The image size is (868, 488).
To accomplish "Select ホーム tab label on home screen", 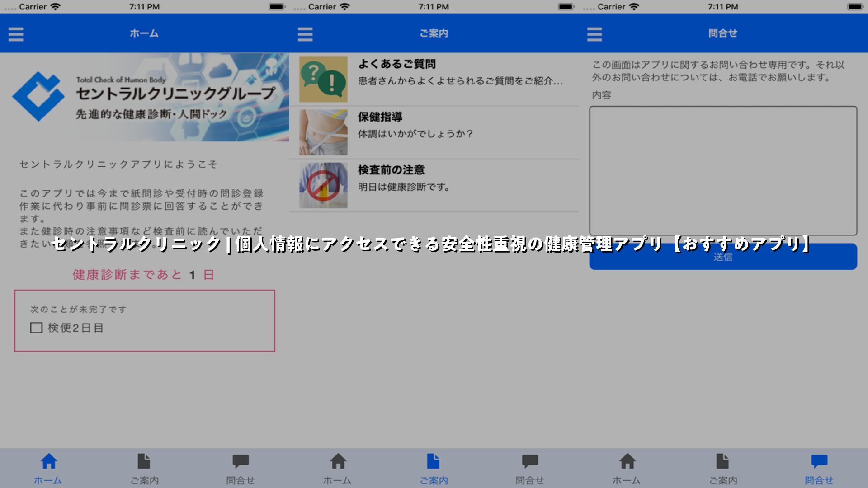I will tap(48, 480).
